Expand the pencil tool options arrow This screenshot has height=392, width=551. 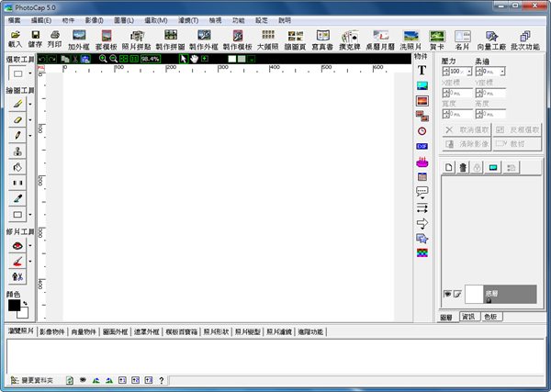pyautogui.click(x=30, y=136)
